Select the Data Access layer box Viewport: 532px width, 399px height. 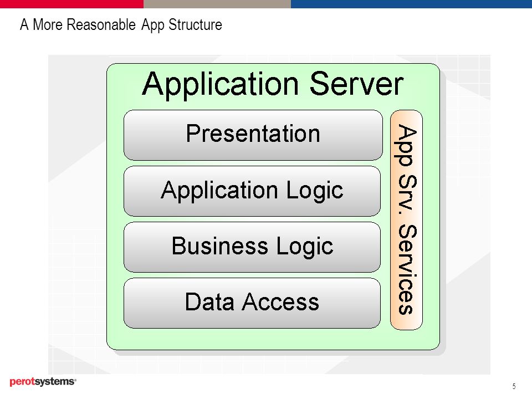(x=252, y=303)
